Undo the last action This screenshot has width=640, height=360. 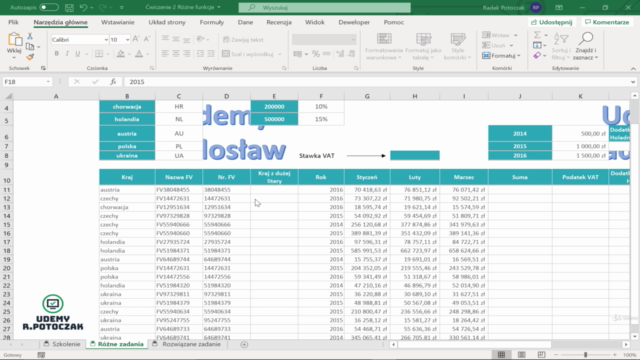click(83, 7)
